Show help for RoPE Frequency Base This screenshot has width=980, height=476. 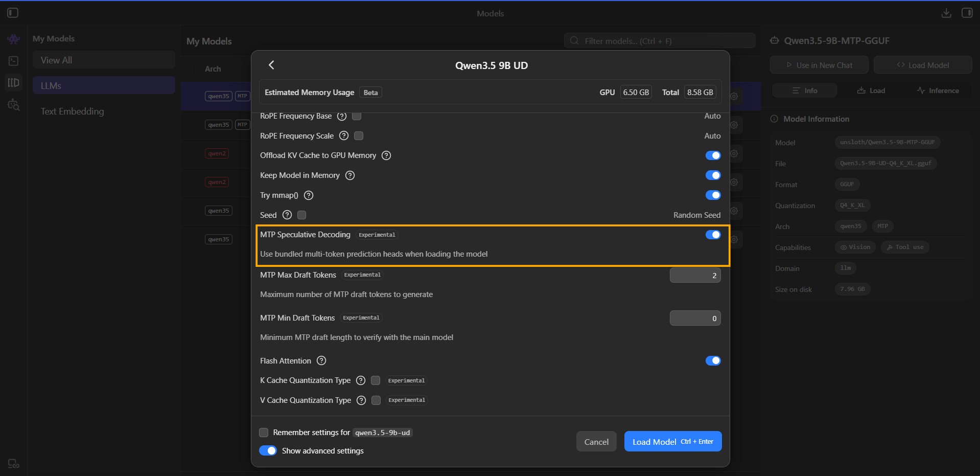click(x=342, y=116)
